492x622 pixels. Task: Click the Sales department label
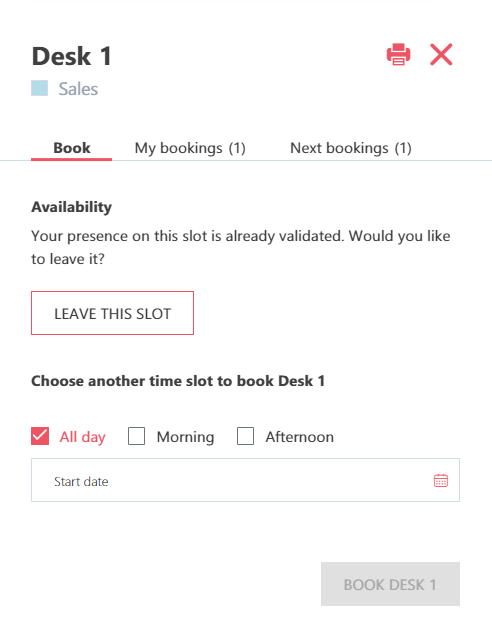78,88
